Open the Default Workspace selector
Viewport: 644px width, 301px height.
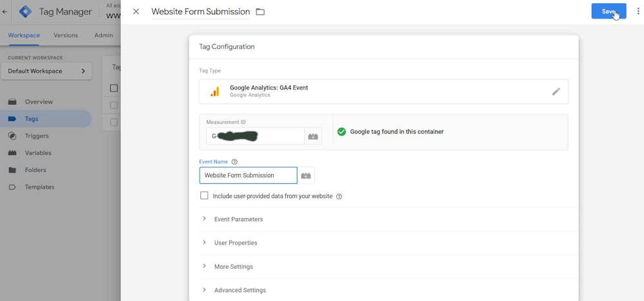pyautogui.click(x=46, y=71)
